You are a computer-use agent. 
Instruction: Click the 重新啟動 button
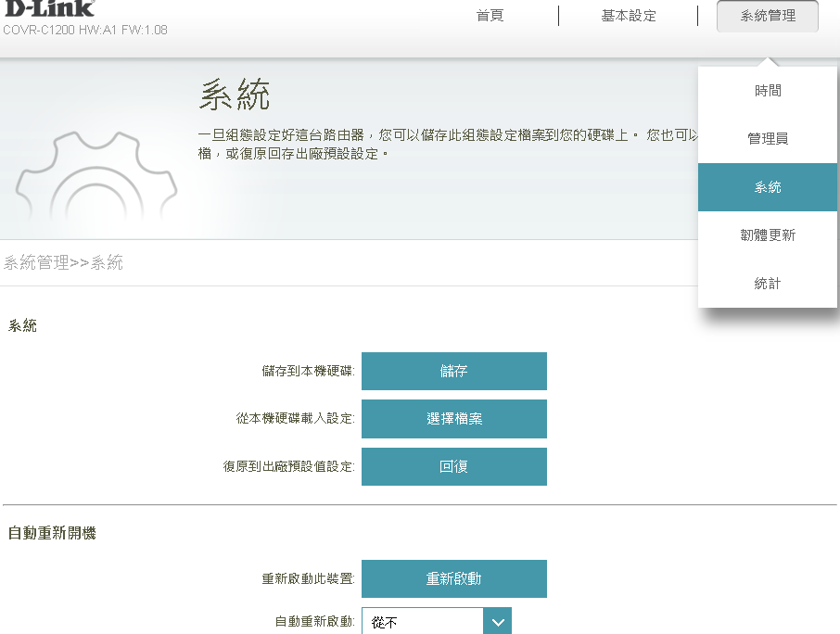click(x=454, y=579)
